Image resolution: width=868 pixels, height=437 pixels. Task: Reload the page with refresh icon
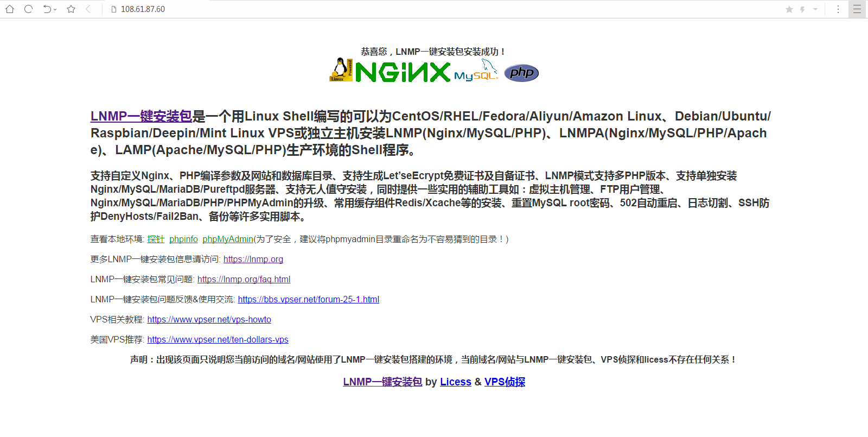point(29,9)
